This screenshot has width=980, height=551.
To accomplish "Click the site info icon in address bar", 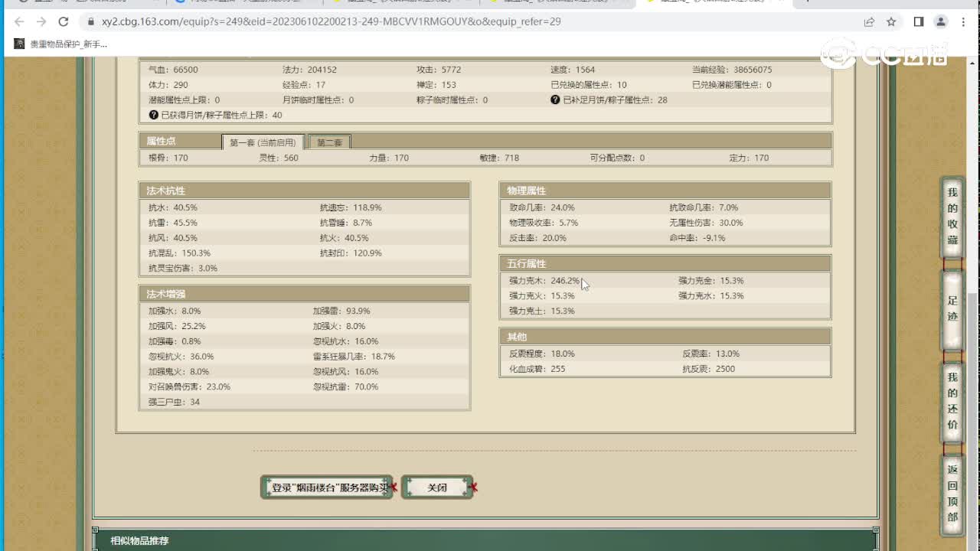I will (x=90, y=22).
